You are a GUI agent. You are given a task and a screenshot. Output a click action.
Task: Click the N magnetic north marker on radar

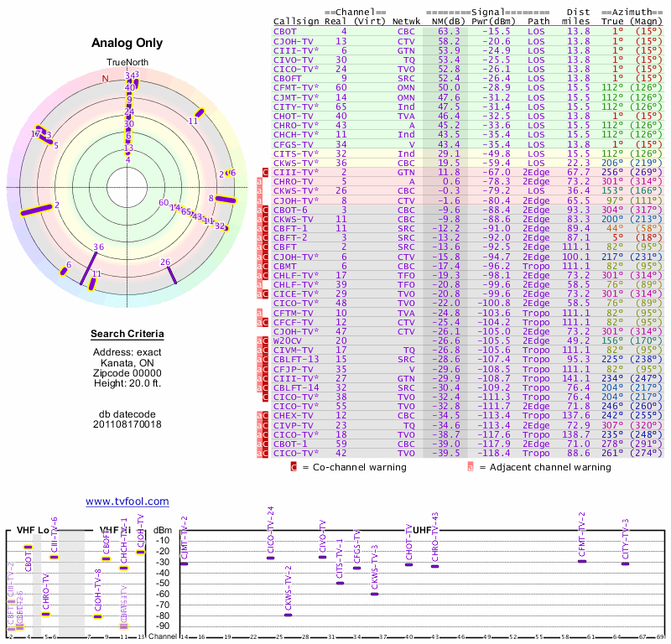106,79
